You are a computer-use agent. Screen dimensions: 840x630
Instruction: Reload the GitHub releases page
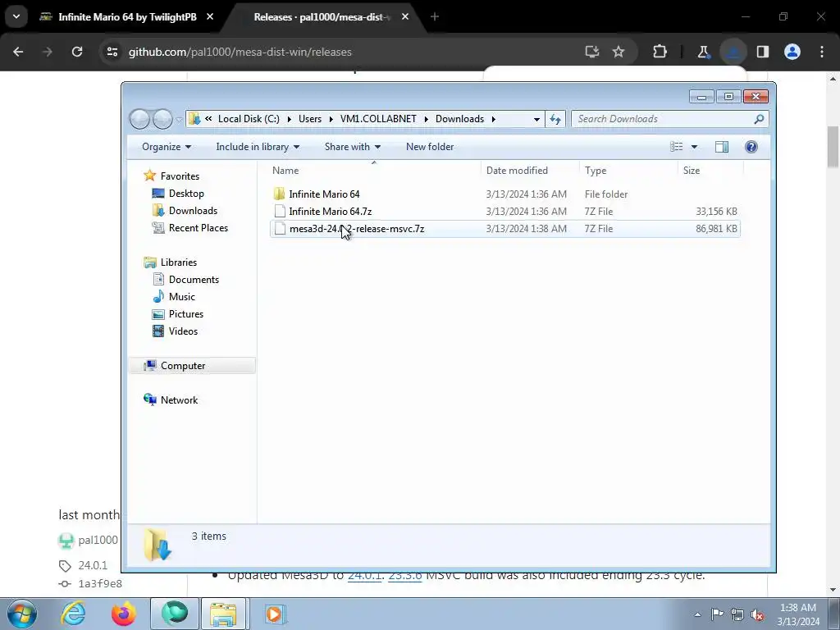click(x=77, y=52)
